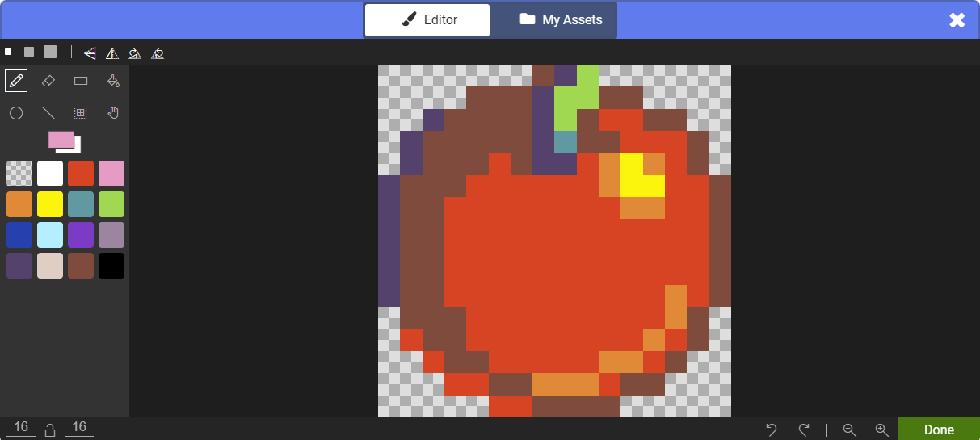Click the green Done button
The image size is (980, 440).
(x=939, y=430)
